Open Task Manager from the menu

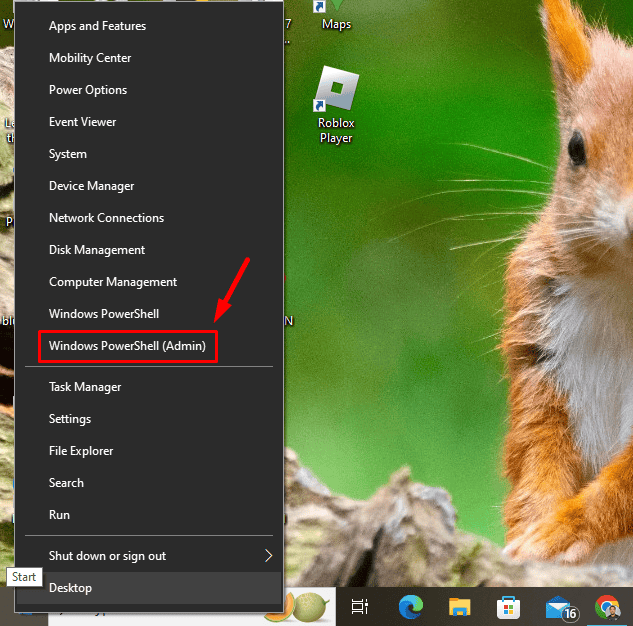[85, 387]
